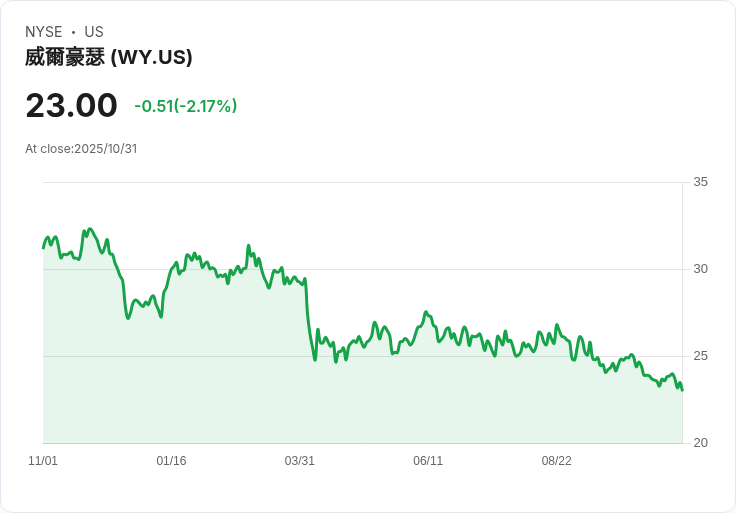Click the 11/01 date on the x-axis
This screenshot has width=736, height=513.
tap(43, 460)
